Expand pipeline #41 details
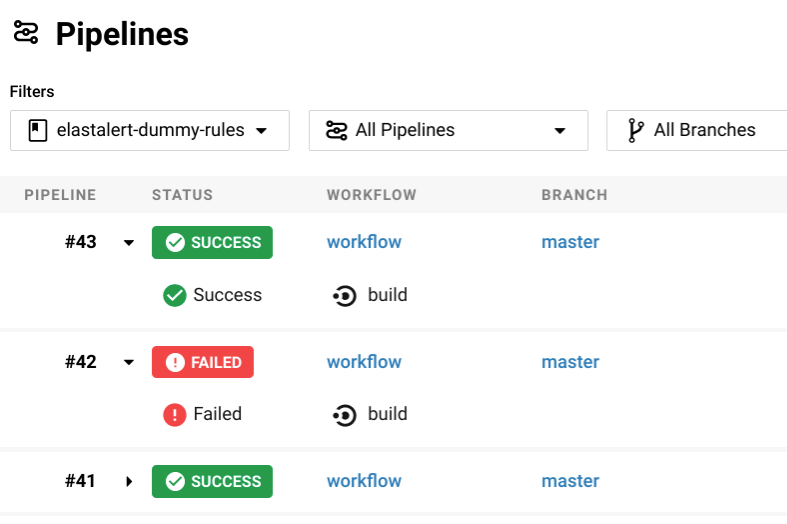Viewport: 787px width, 524px height. pyautogui.click(x=129, y=481)
